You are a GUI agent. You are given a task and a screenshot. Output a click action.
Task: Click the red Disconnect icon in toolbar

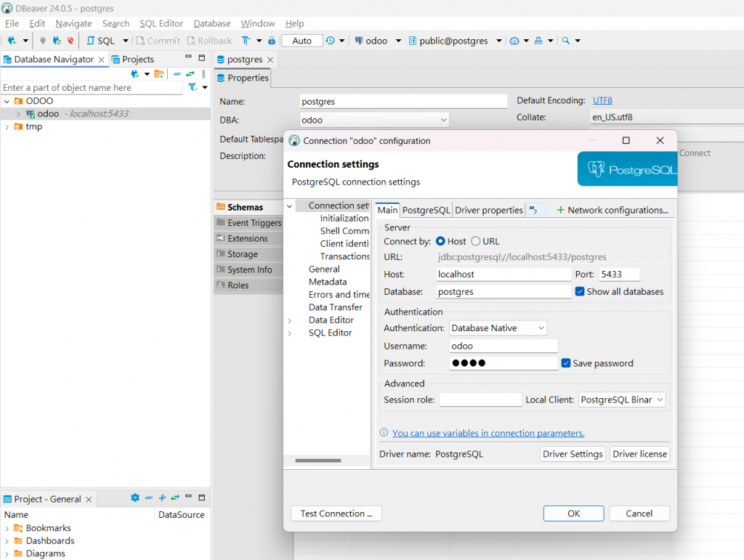pyautogui.click(x=70, y=41)
